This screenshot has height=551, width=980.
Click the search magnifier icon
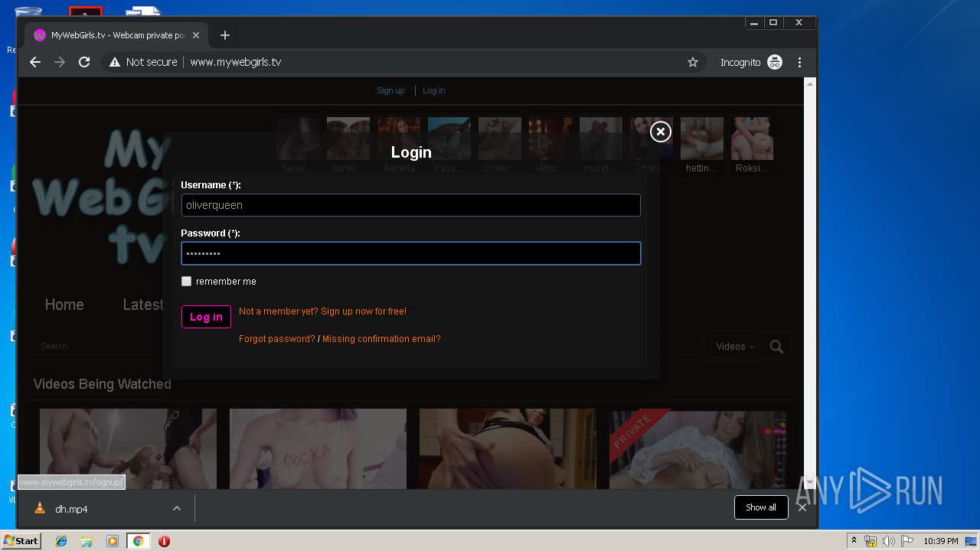pyautogui.click(x=776, y=347)
